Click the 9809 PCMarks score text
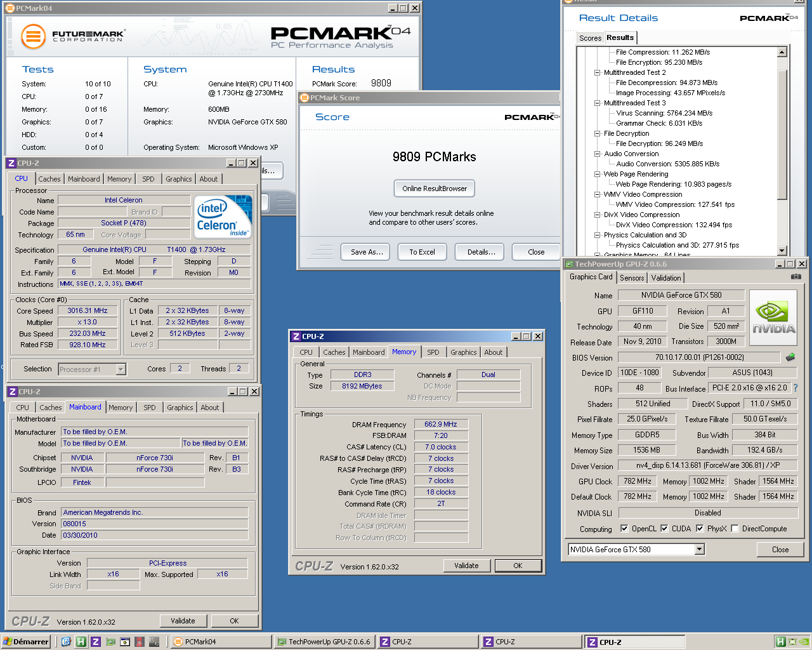 [x=435, y=157]
